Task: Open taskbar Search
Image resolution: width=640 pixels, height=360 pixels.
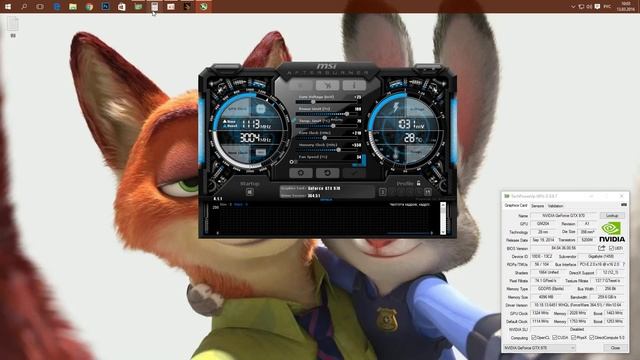Action: tap(24, 7)
